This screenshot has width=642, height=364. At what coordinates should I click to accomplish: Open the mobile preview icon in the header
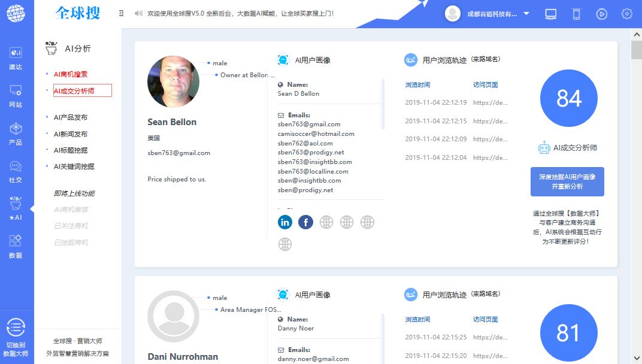click(576, 13)
